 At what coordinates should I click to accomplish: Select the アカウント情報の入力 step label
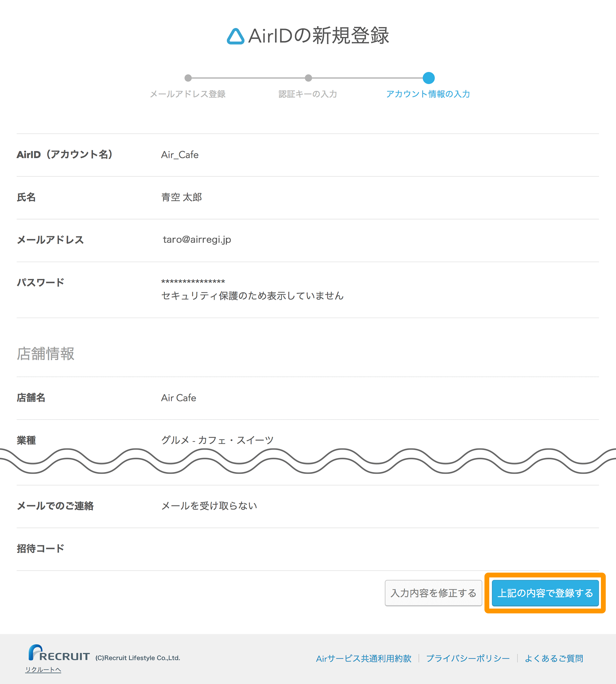point(428,94)
